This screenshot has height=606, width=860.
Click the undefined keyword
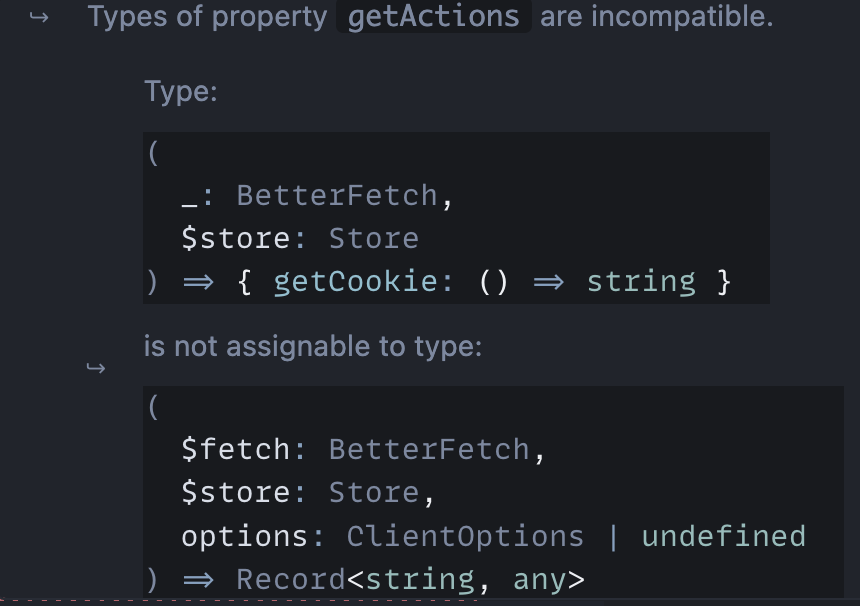[x=723, y=536]
